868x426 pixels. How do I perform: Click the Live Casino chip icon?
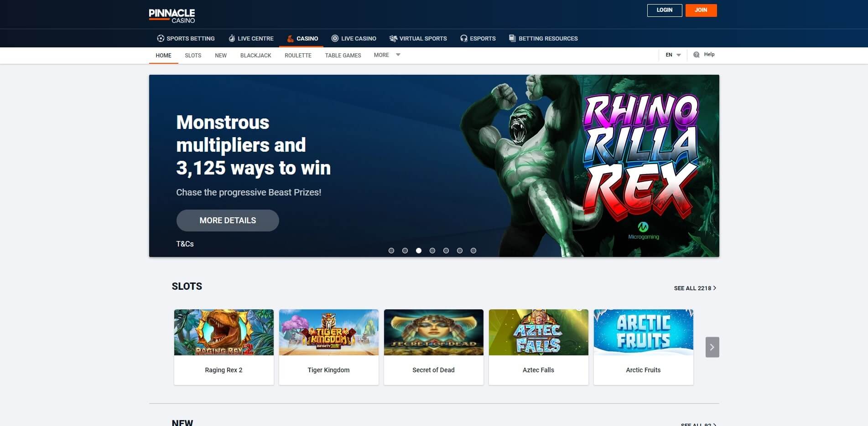point(335,39)
